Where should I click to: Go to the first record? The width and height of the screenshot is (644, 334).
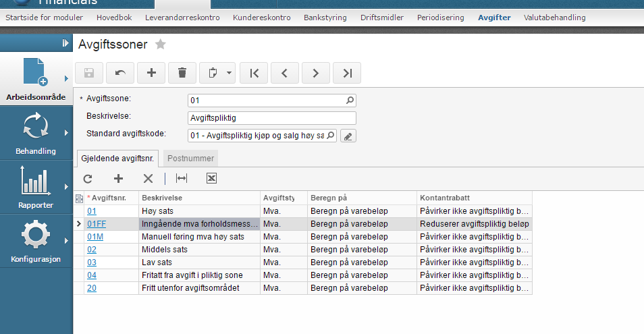[x=254, y=73]
